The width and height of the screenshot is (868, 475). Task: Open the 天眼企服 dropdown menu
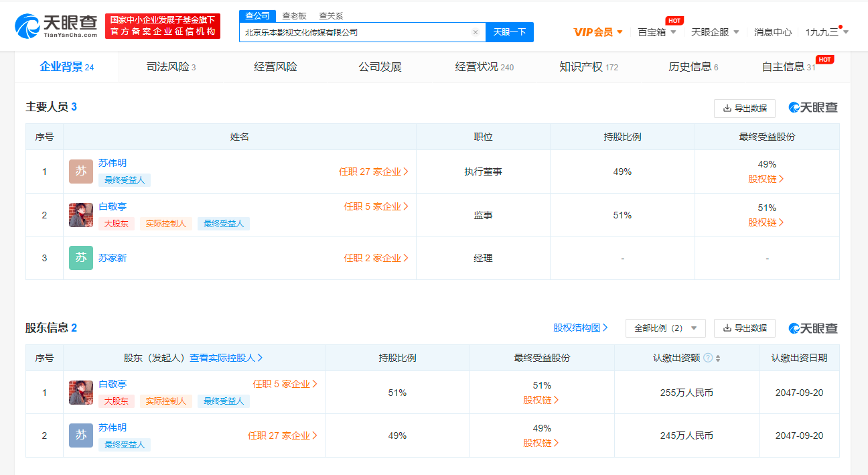pyautogui.click(x=715, y=32)
